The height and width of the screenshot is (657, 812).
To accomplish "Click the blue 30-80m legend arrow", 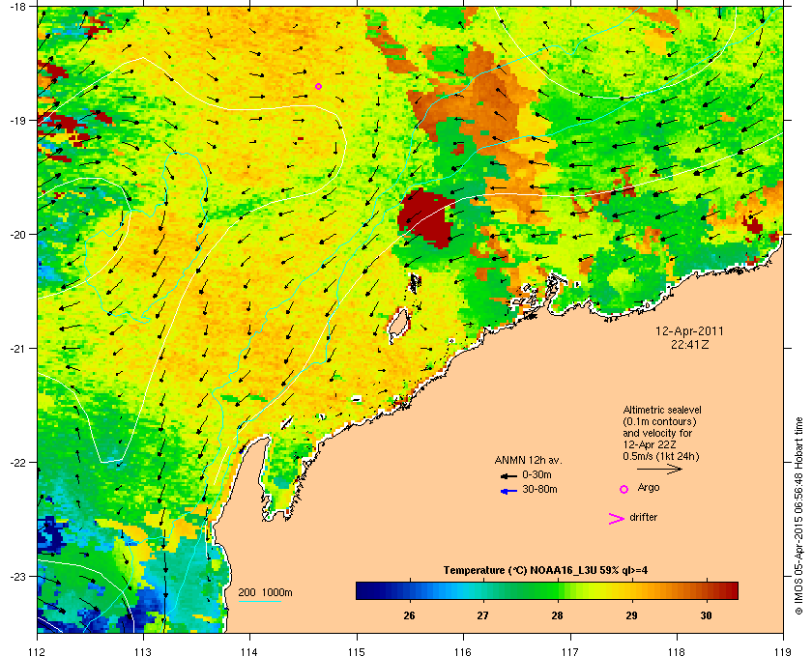I will pyautogui.click(x=508, y=491).
